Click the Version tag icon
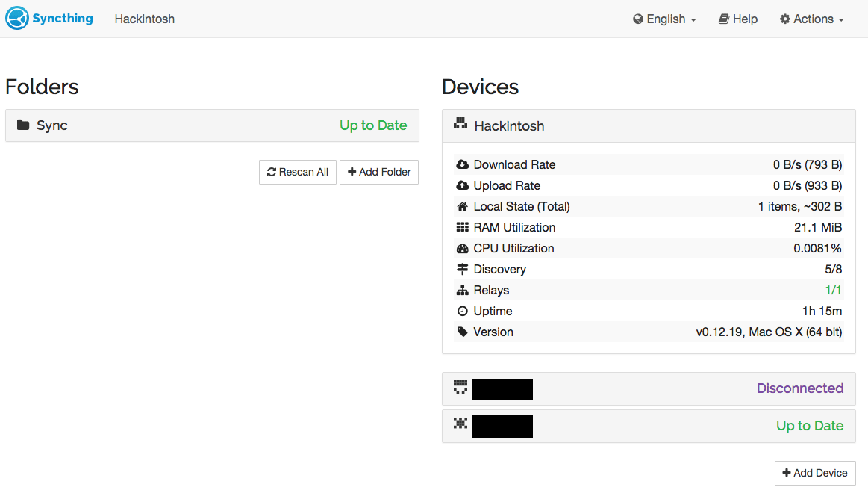This screenshot has height=502, width=868. coord(462,332)
